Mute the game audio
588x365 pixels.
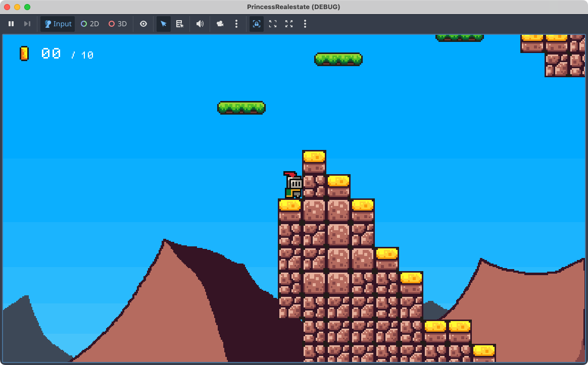tap(200, 24)
